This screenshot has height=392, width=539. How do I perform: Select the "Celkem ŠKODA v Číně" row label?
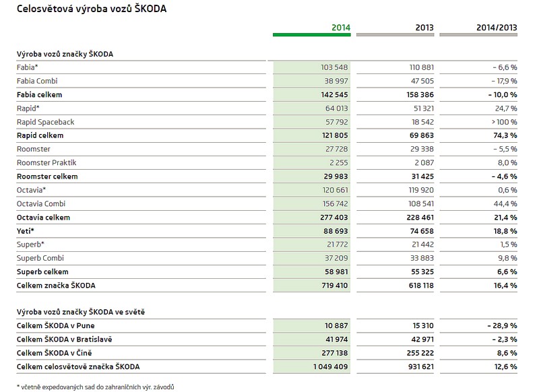coord(54,353)
